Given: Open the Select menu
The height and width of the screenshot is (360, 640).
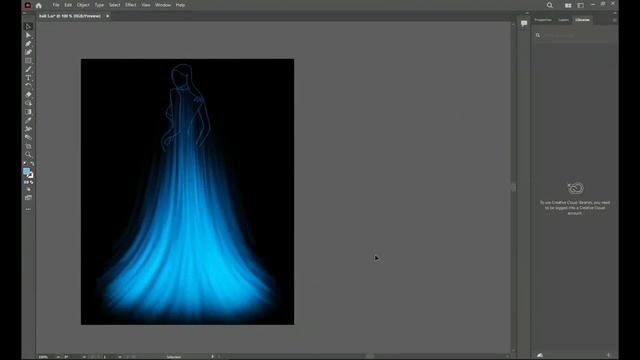Looking at the screenshot, I should click(114, 5).
